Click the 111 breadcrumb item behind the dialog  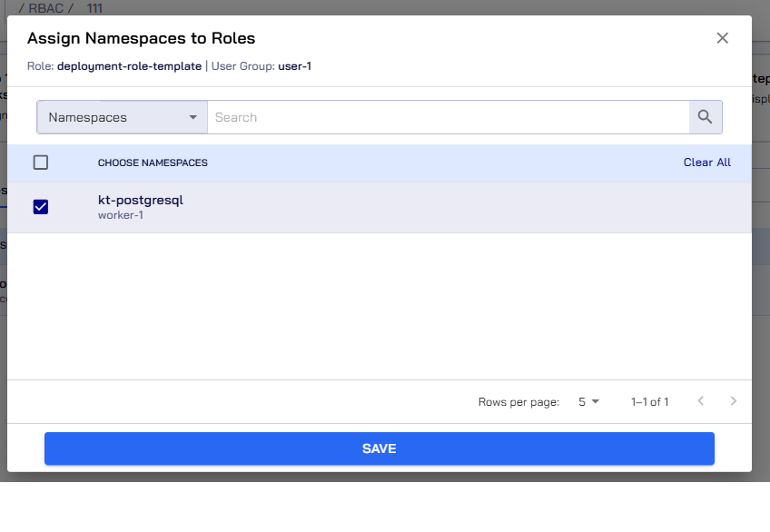tap(94, 8)
